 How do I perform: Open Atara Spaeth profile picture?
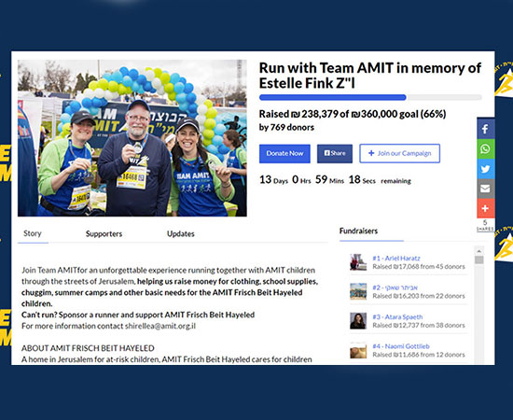click(x=358, y=321)
